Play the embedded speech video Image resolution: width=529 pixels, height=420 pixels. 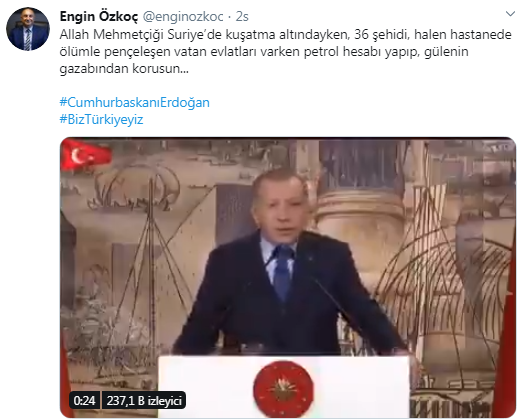[288, 277]
